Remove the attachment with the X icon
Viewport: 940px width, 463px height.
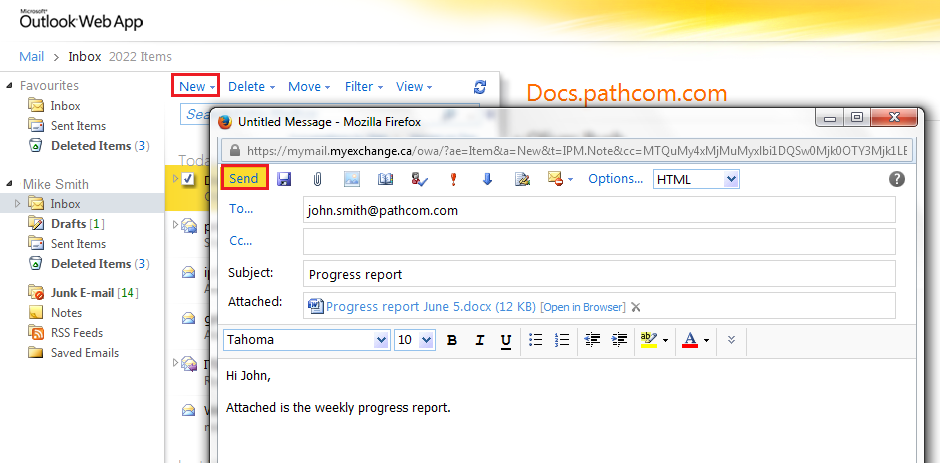[x=636, y=307]
